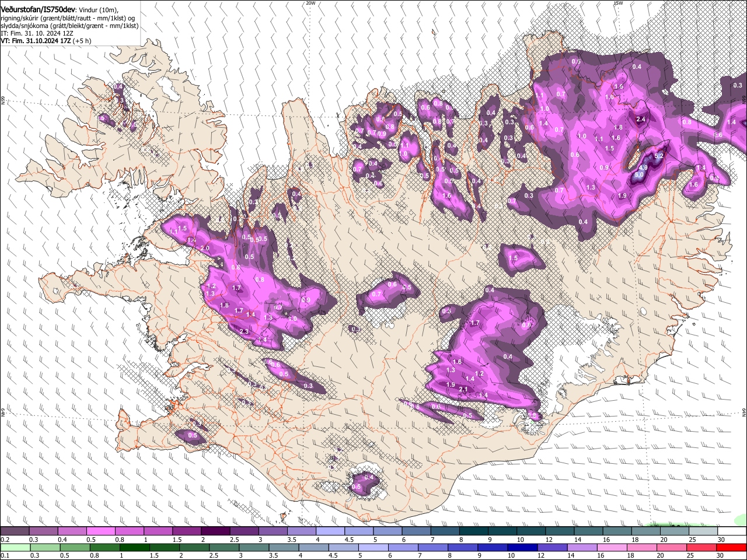
Task: Click upper legend swatch between 2 and 2.5
Action: coord(215,531)
